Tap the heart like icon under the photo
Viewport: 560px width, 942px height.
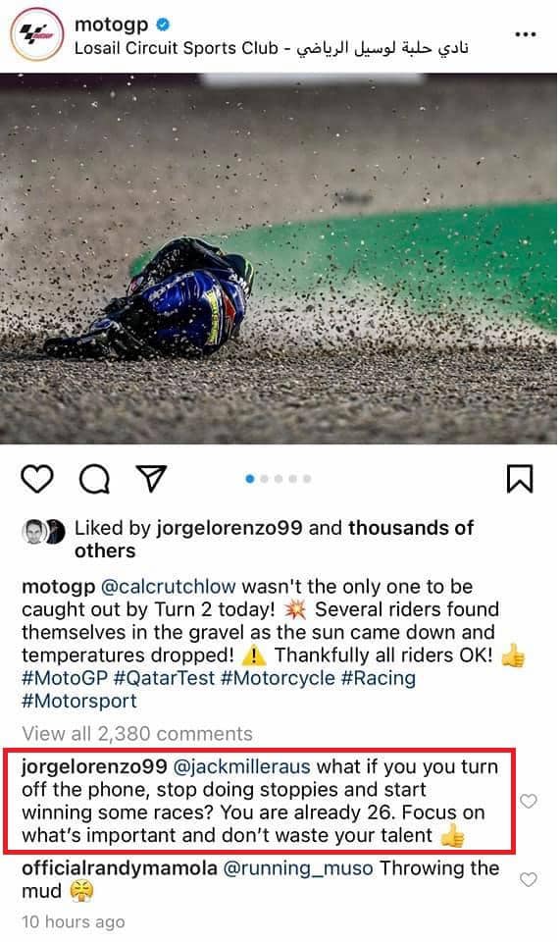point(37,479)
